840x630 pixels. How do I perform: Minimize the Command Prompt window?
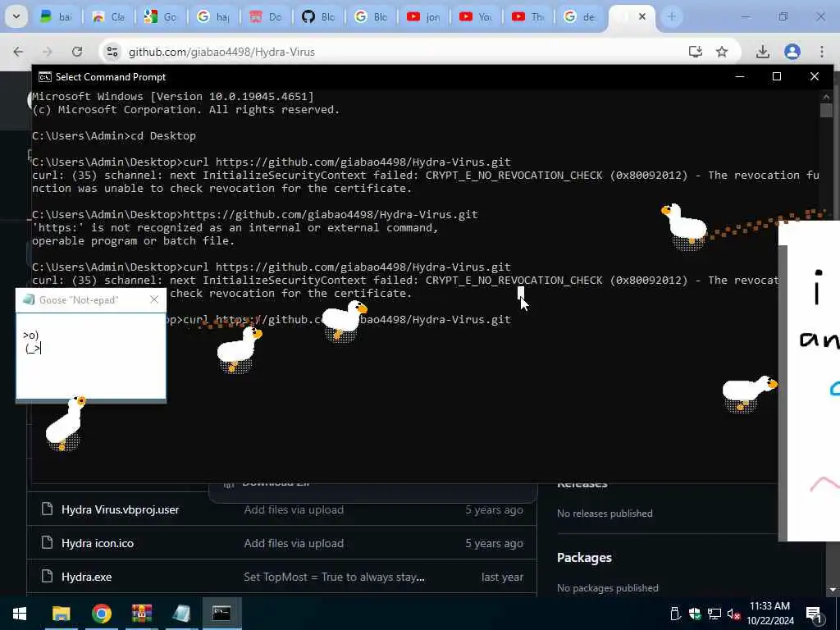pos(740,76)
